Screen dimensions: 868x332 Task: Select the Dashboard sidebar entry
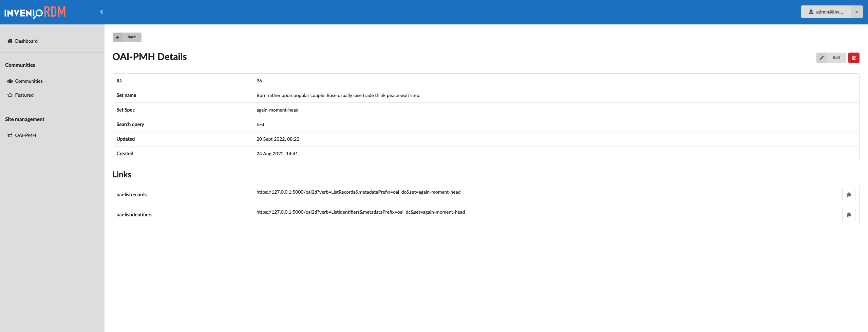coord(26,41)
